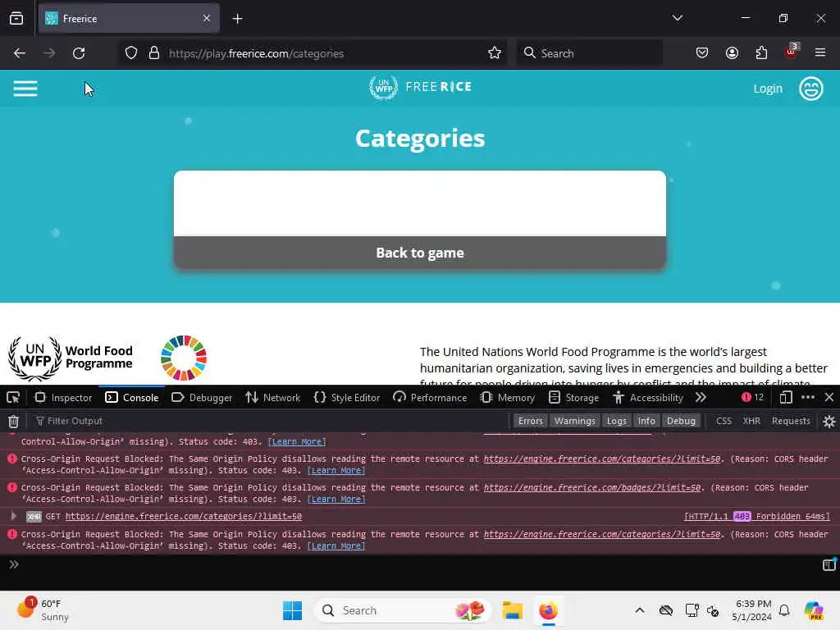The image size is (840, 630).
Task: Open the Firefox account icon
Action: [732, 53]
